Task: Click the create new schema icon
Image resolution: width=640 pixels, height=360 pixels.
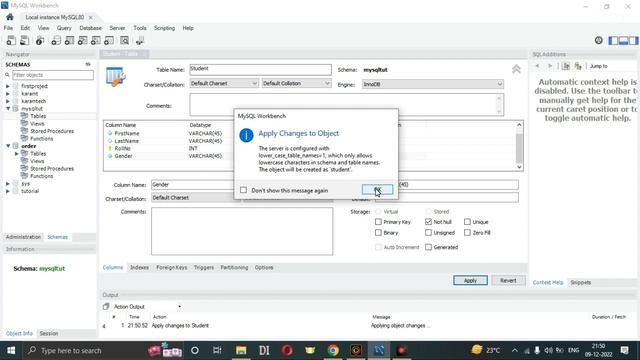Action: [56, 40]
